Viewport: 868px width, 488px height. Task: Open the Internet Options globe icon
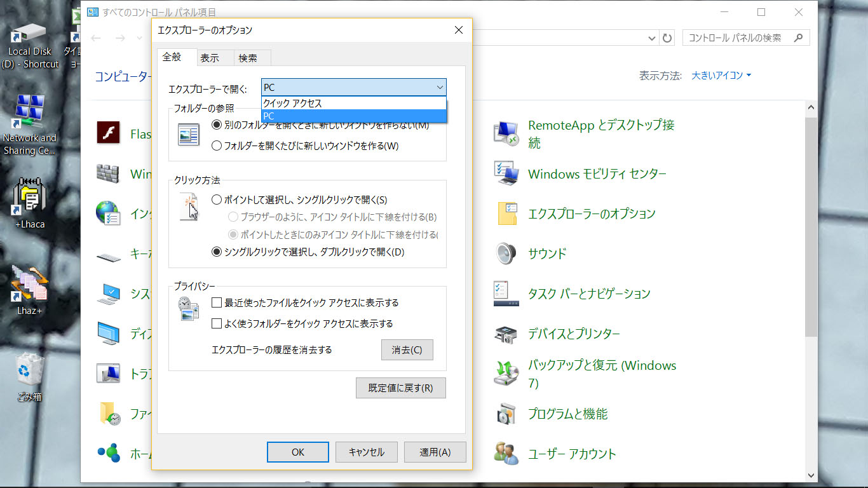108,213
